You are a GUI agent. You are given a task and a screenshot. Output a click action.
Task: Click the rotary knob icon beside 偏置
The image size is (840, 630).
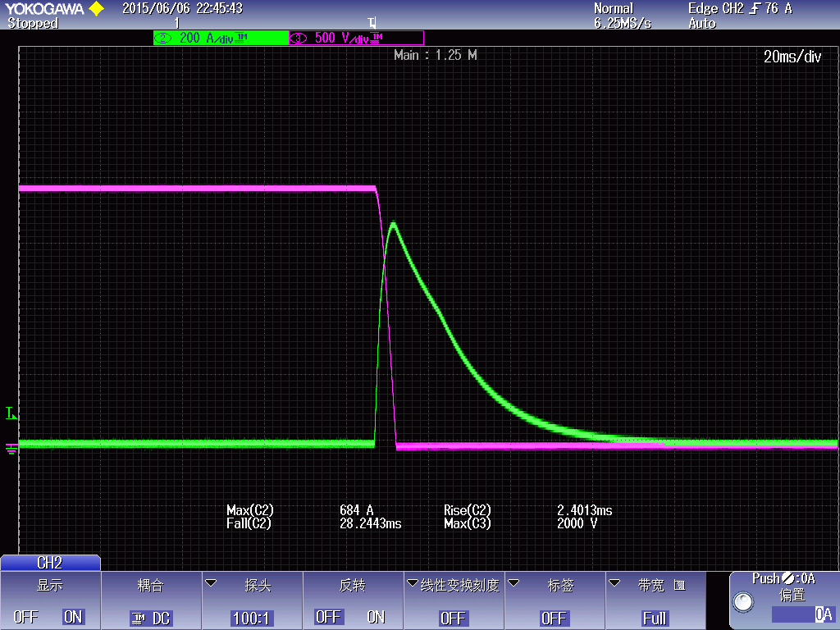(743, 603)
